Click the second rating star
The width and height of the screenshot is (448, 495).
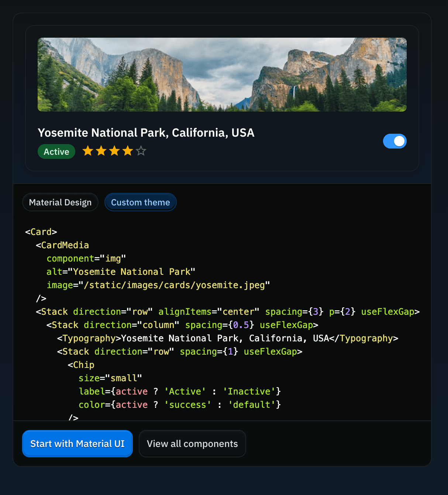click(x=101, y=151)
